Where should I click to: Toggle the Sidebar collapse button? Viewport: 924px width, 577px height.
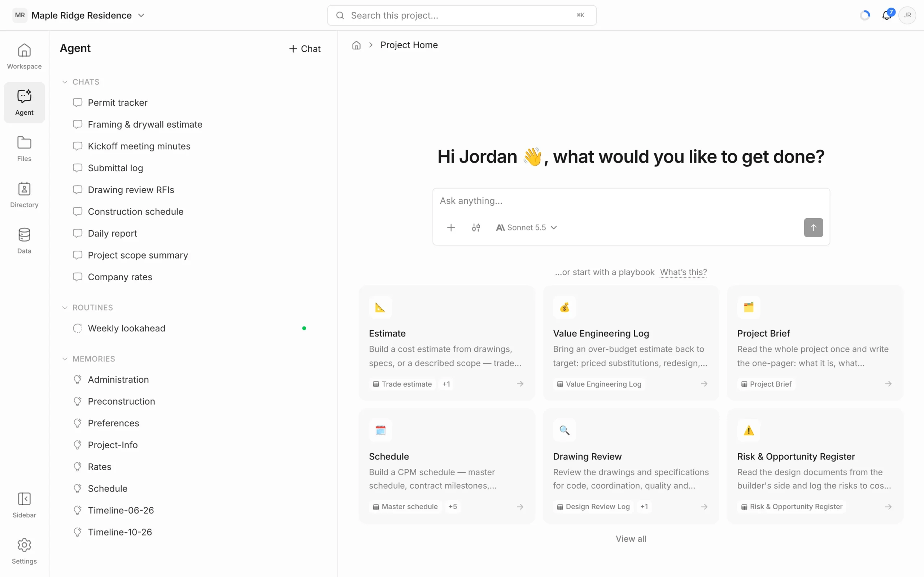click(24, 505)
